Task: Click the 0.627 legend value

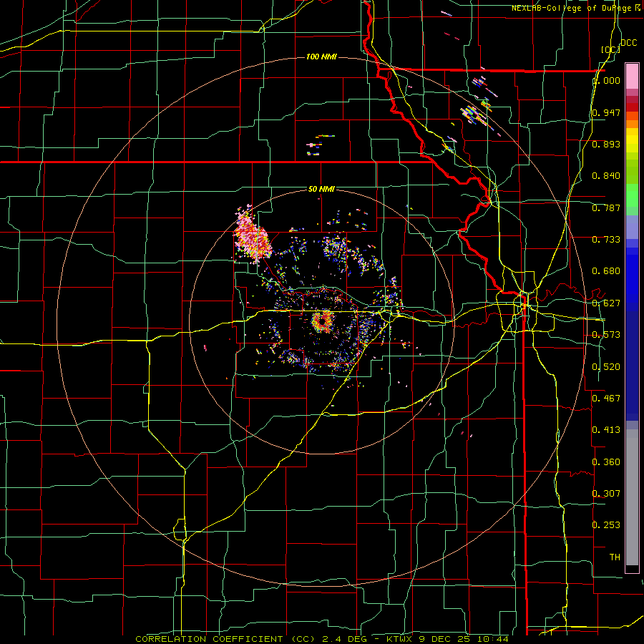Action: (606, 303)
